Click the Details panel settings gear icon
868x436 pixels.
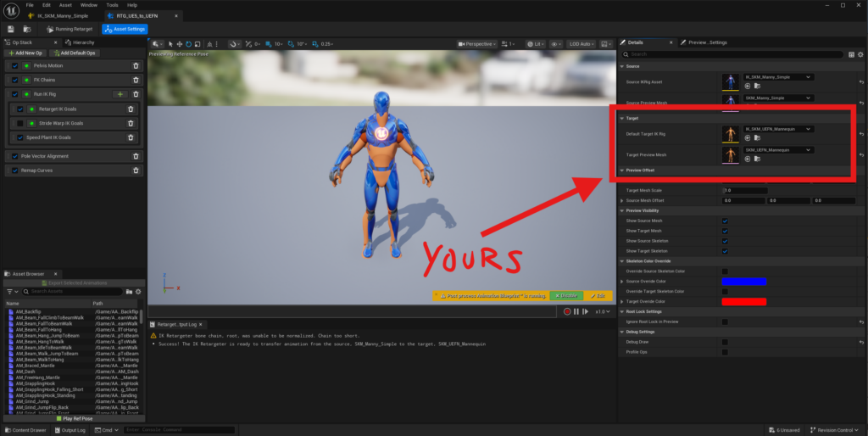tap(860, 54)
